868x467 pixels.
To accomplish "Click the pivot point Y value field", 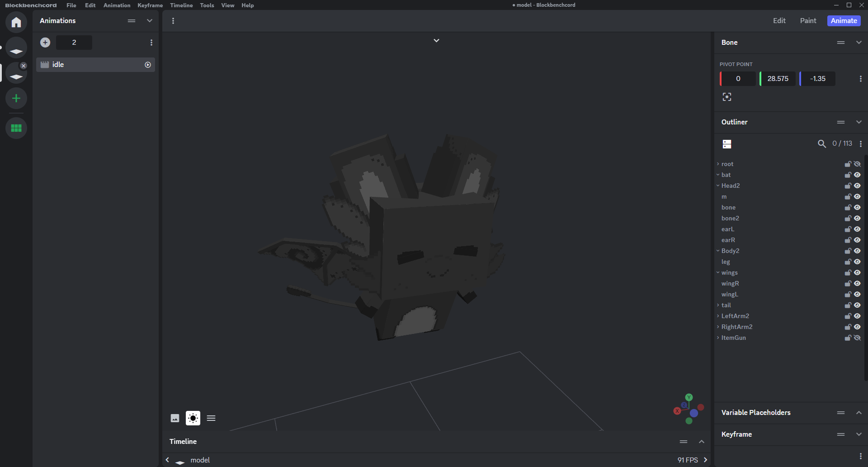I will [x=778, y=79].
